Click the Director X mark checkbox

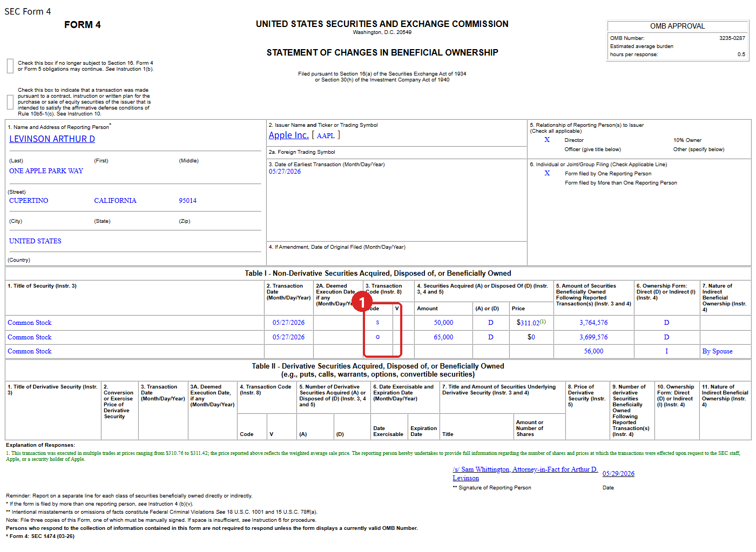point(547,140)
